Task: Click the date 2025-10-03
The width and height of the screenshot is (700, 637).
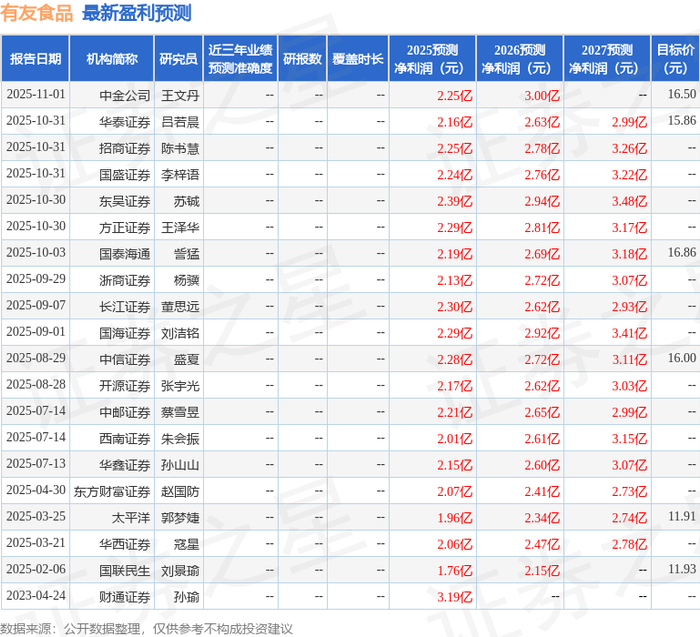Action: click(x=36, y=253)
